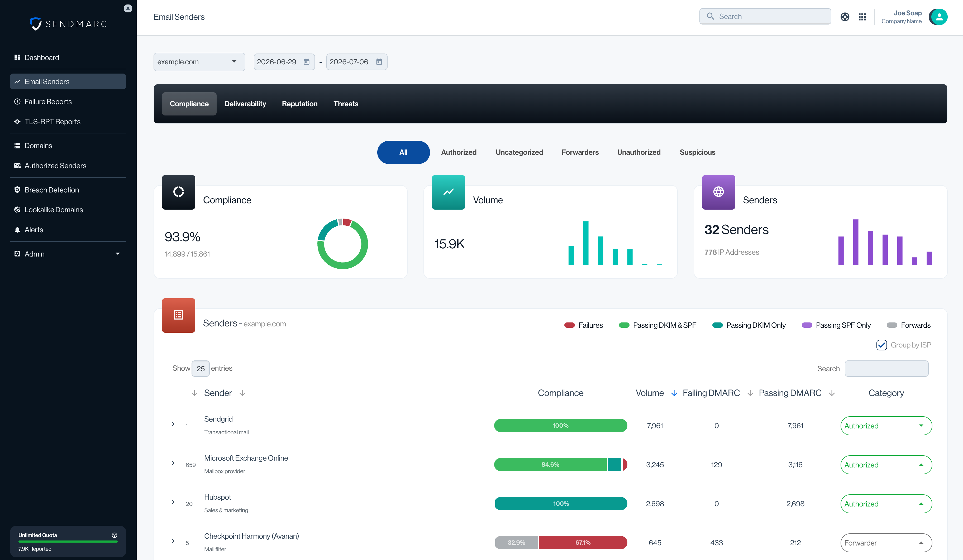Click the Unlimited Quota progress bar
The width and height of the screenshot is (963, 560).
point(68,541)
